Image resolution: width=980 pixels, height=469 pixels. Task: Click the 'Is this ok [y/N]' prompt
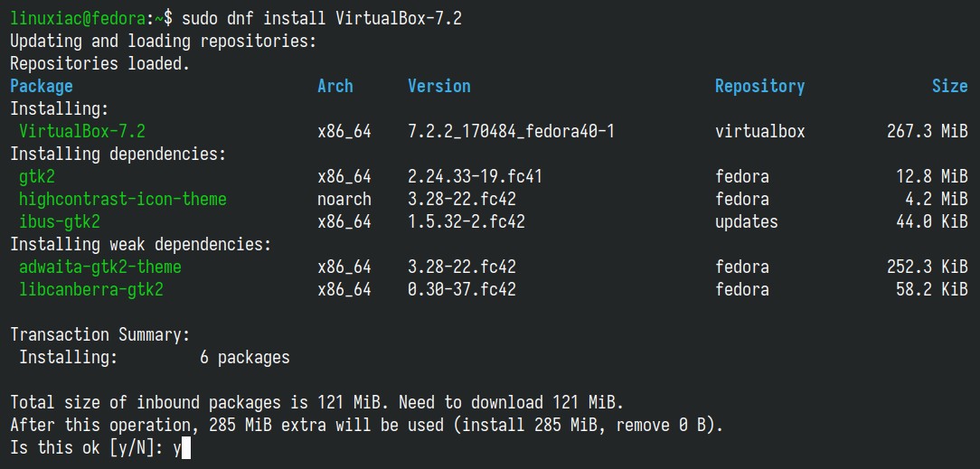[86, 448]
